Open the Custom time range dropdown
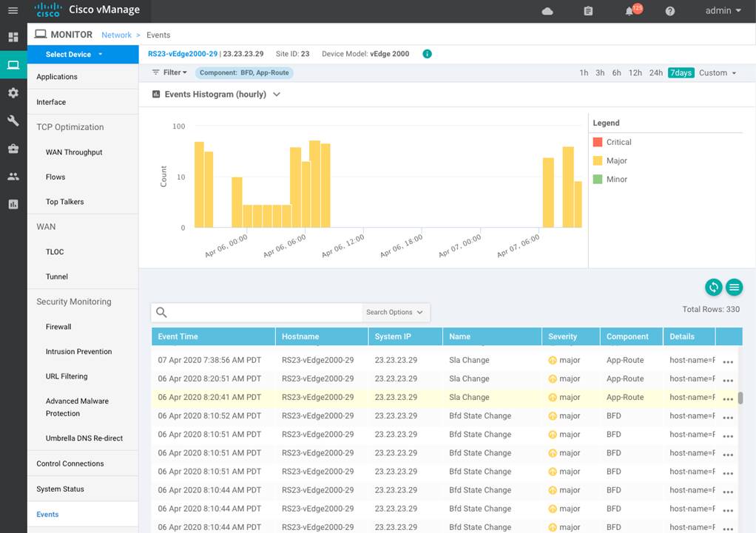 coord(718,73)
